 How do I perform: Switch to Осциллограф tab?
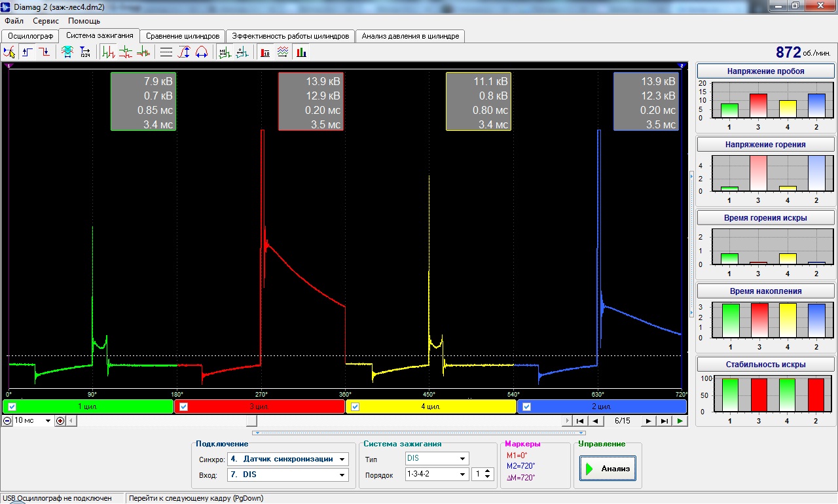click(x=30, y=36)
